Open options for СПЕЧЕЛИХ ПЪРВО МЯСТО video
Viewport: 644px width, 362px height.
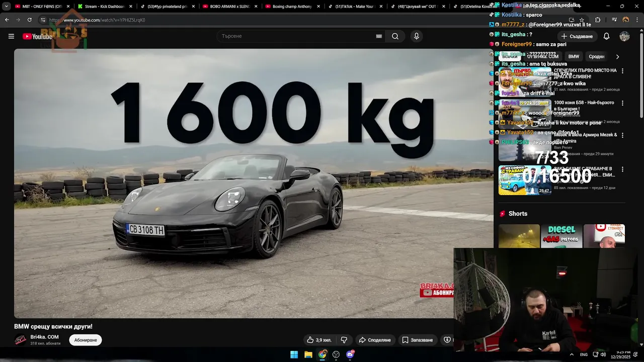[622, 71]
